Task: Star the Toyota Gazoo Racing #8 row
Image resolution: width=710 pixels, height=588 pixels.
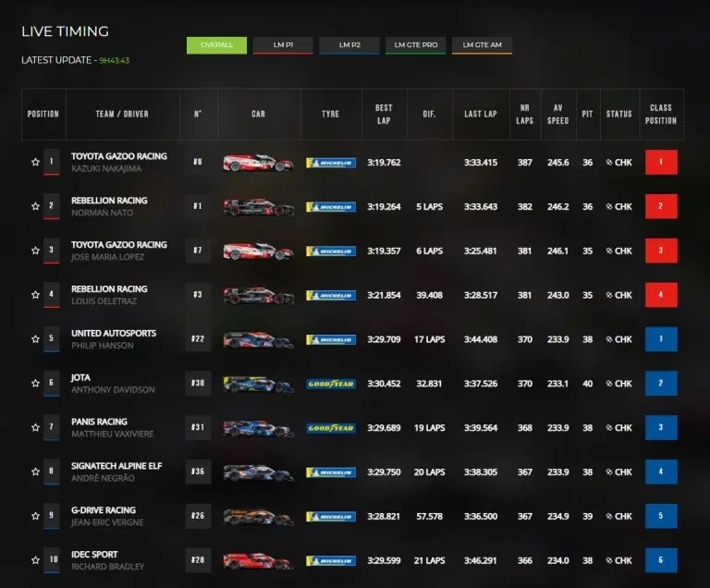Action: pyautogui.click(x=35, y=163)
